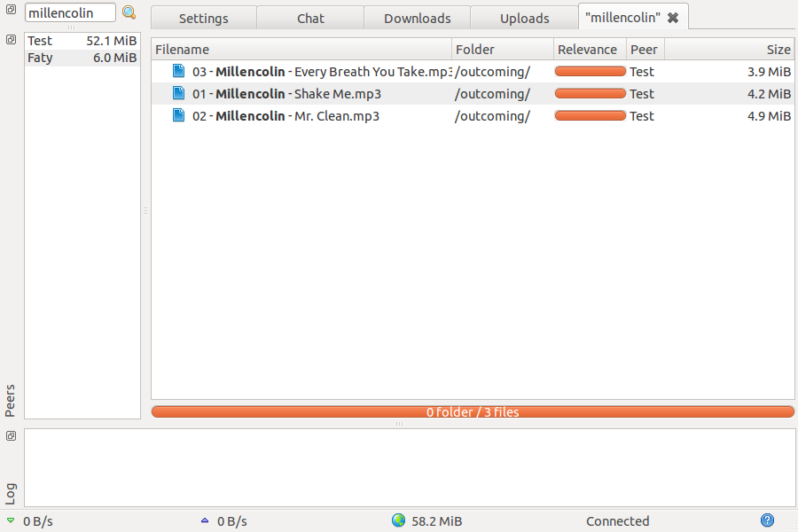The height and width of the screenshot is (532, 798).
Task: Click the millencolin search input field
Action: pyautogui.click(x=70, y=12)
